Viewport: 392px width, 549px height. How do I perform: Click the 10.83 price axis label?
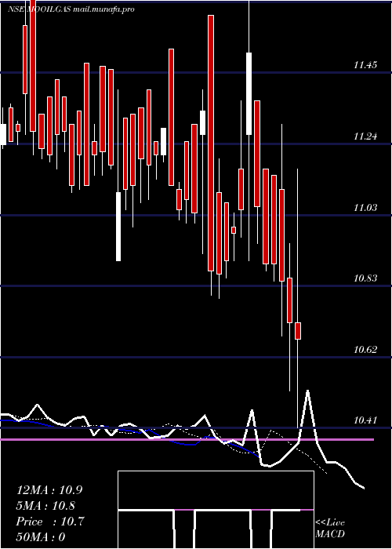[x=365, y=278]
